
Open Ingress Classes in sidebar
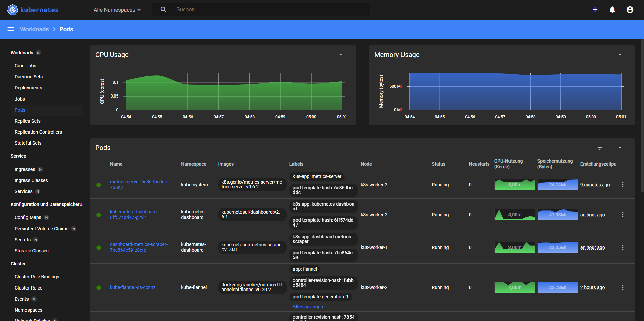(x=31, y=180)
